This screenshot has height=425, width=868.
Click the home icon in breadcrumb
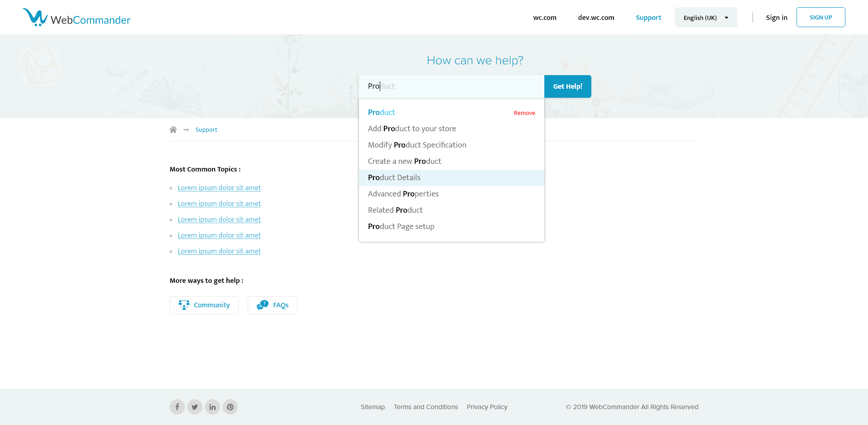click(x=173, y=130)
